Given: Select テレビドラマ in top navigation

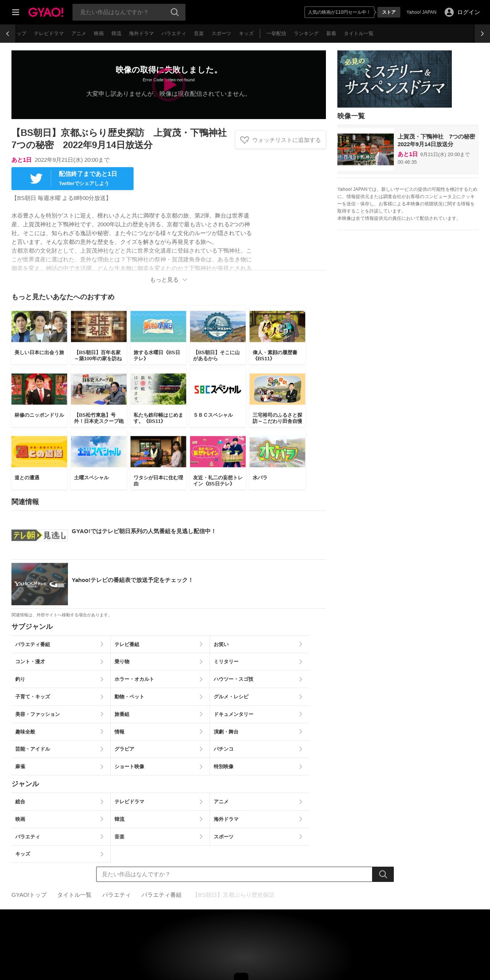Looking at the screenshot, I should coord(49,34).
